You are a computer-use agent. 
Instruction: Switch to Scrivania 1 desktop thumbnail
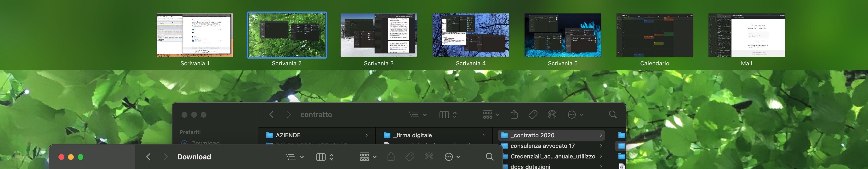195,35
